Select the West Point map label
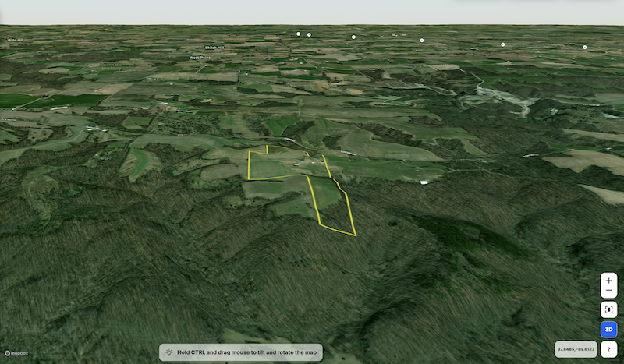 tap(200, 57)
